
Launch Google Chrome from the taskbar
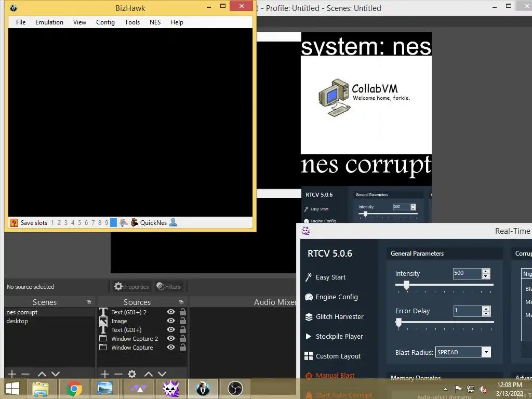[x=74, y=389]
